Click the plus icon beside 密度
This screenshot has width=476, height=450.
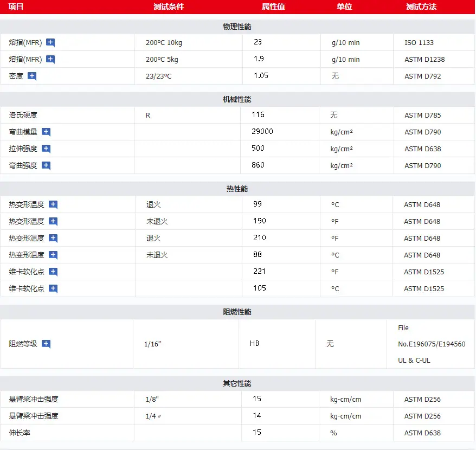click(x=32, y=76)
